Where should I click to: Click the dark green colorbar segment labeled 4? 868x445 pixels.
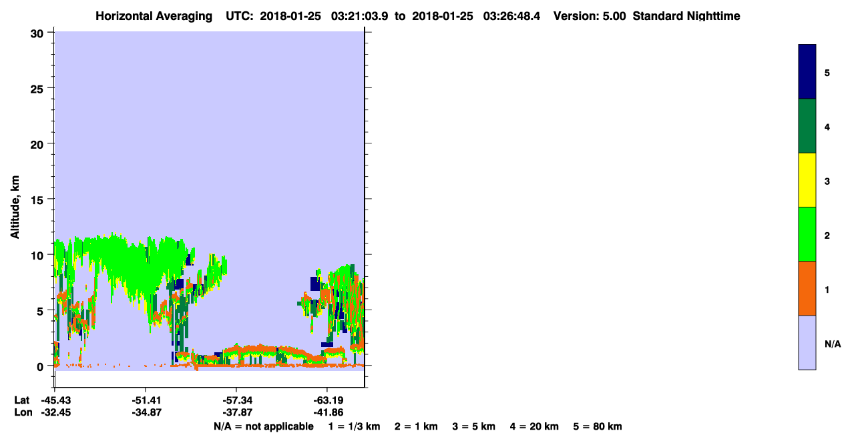(807, 126)
